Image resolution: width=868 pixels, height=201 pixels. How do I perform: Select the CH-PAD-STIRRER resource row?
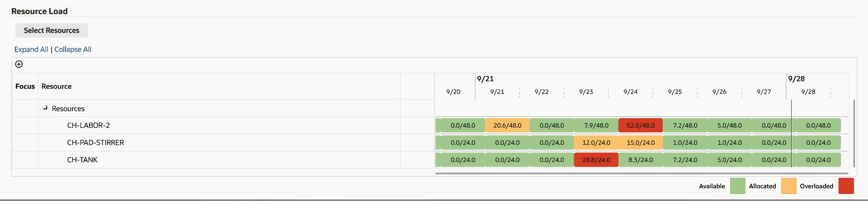point(95,143)
